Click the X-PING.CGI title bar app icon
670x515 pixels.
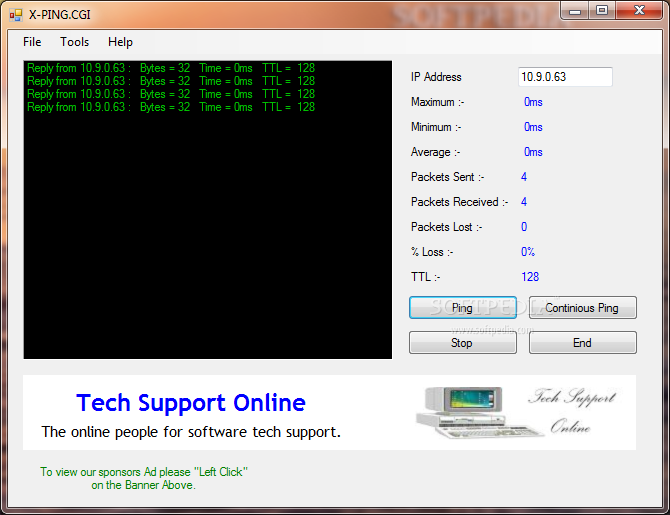click(16, 15)
